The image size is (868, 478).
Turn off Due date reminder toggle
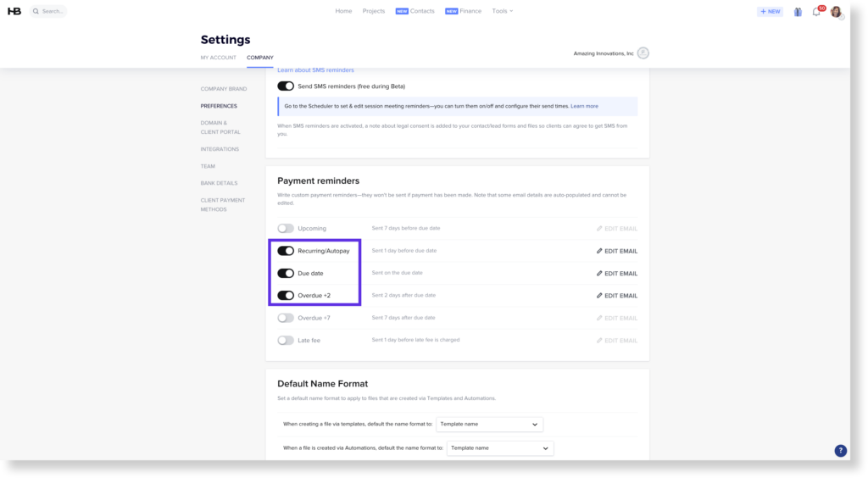point(286,273)
